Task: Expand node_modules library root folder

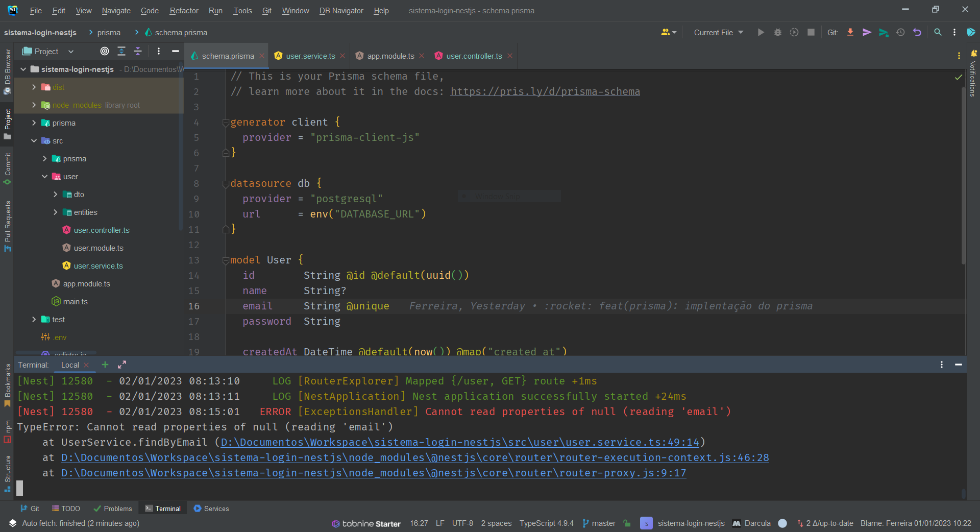Action: 34,105
